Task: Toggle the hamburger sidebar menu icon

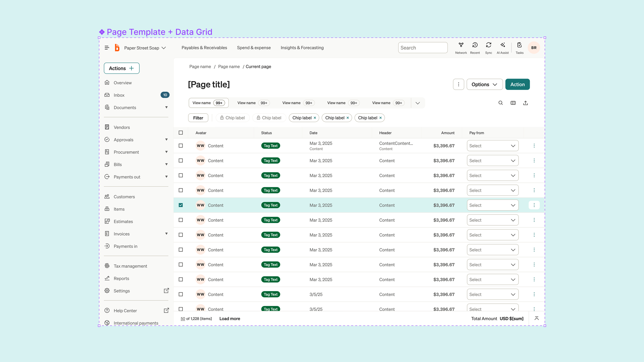Action: pyautogui.click(x=107, y=48)
